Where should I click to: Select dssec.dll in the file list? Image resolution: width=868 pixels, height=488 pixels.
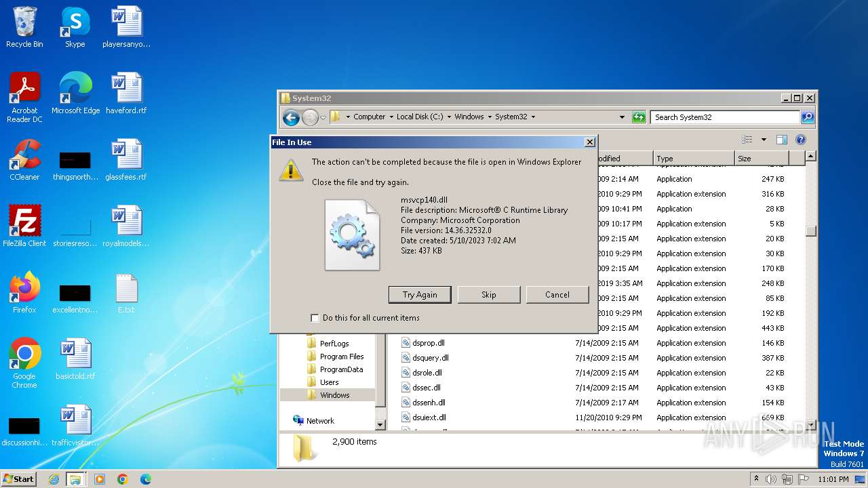tap(426, 388)
